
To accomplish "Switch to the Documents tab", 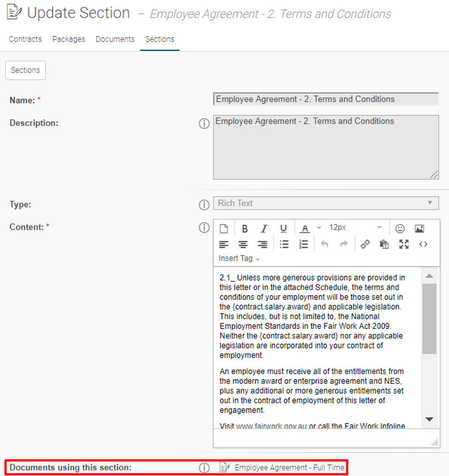I will coord(115,39).
